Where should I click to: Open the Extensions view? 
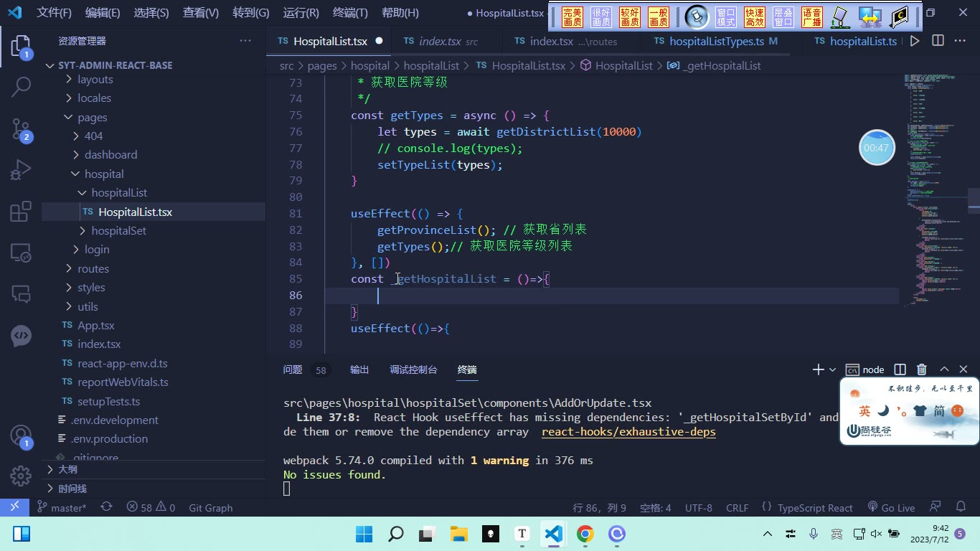[x=21, y=212]
